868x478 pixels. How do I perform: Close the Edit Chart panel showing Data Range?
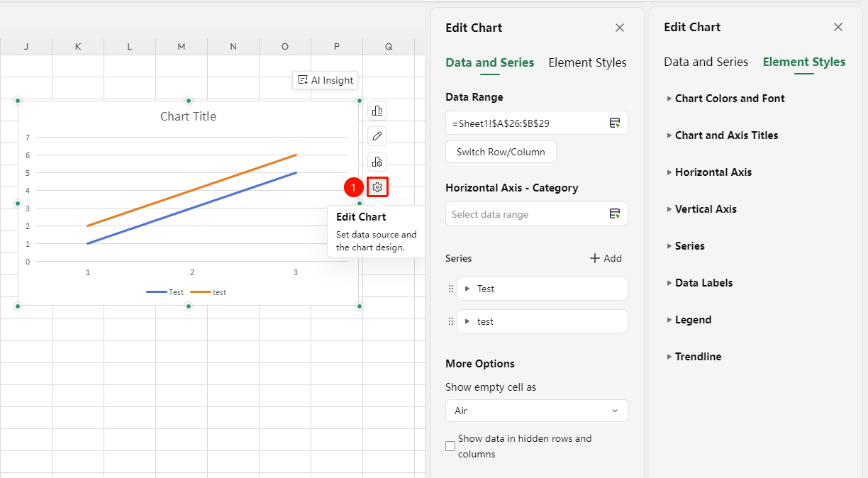coord(620,28)
